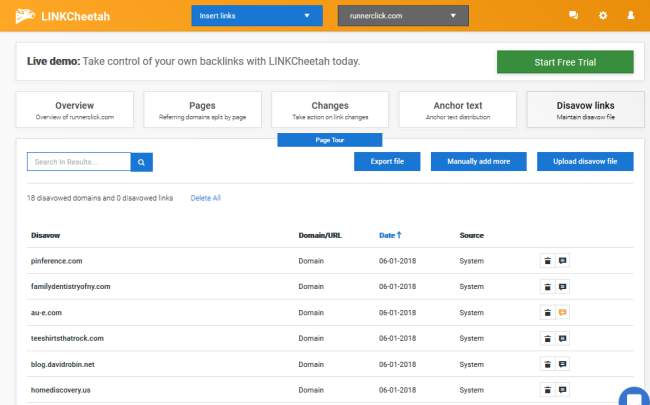
Task: Switch to the Pages tab
Action: [x=202, y=110]
